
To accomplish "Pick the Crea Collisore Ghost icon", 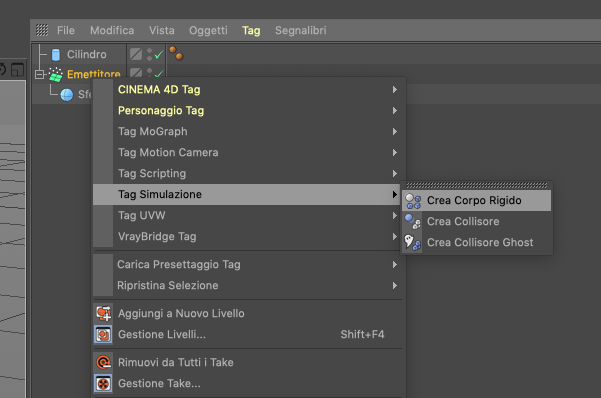I will 413,243.
